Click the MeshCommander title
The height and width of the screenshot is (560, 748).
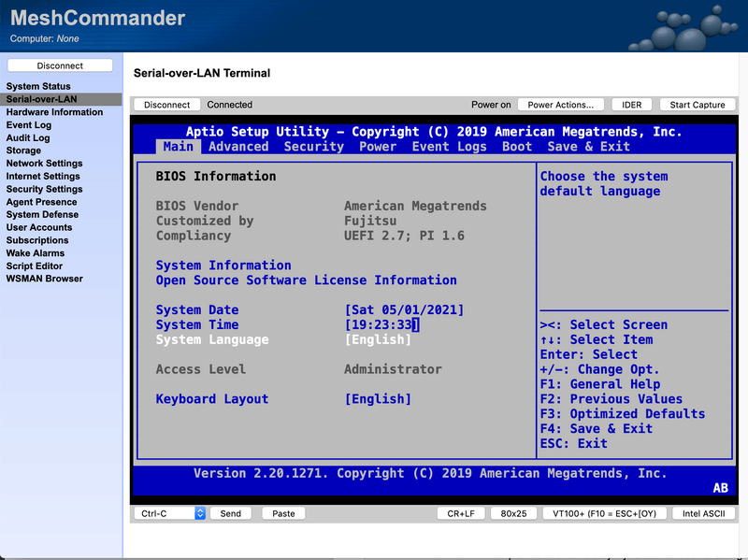98,18
